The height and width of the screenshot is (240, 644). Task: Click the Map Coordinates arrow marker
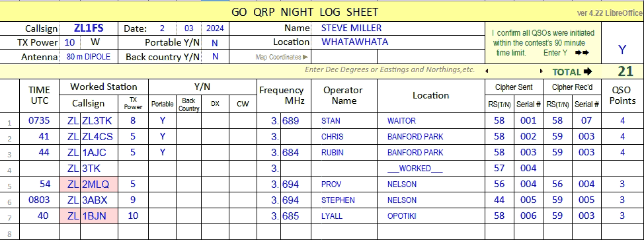tap(305, 58)
